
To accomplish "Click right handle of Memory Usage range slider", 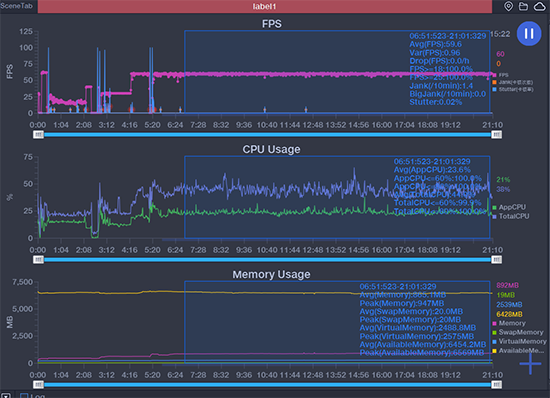I will [496, 385].
